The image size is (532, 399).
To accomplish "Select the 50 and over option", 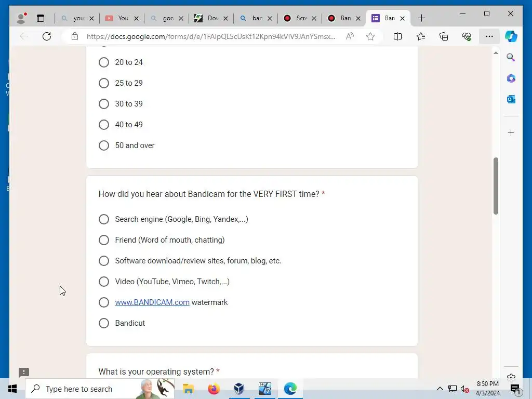I will (104, 145).
